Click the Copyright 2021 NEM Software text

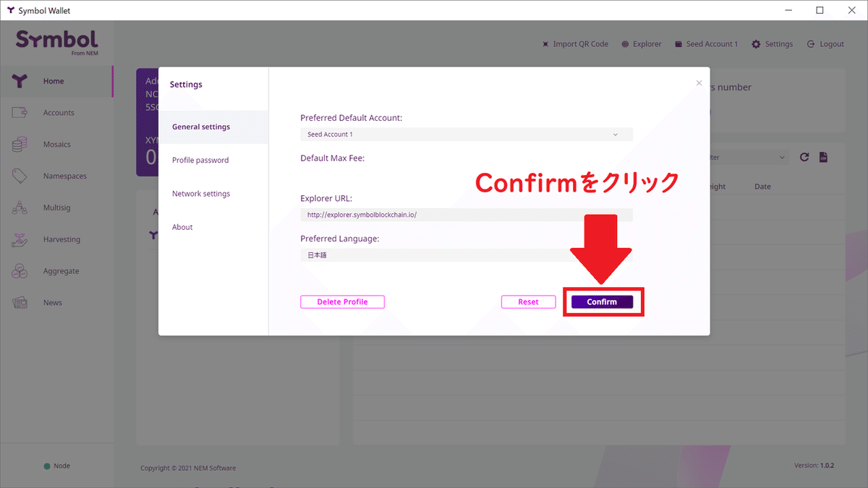[x=188, y=468]
